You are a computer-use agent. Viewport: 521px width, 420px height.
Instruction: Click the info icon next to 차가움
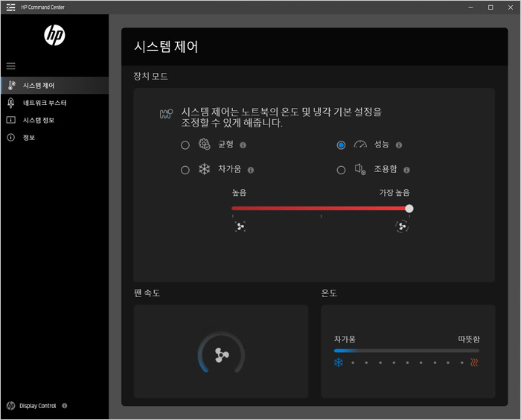(251, 170)
